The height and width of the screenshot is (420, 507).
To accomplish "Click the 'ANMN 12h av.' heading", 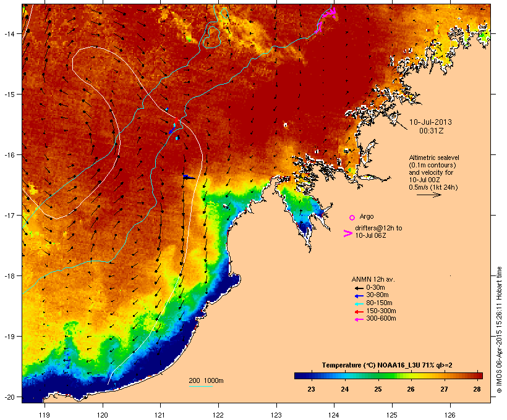I will pos(373,279).
